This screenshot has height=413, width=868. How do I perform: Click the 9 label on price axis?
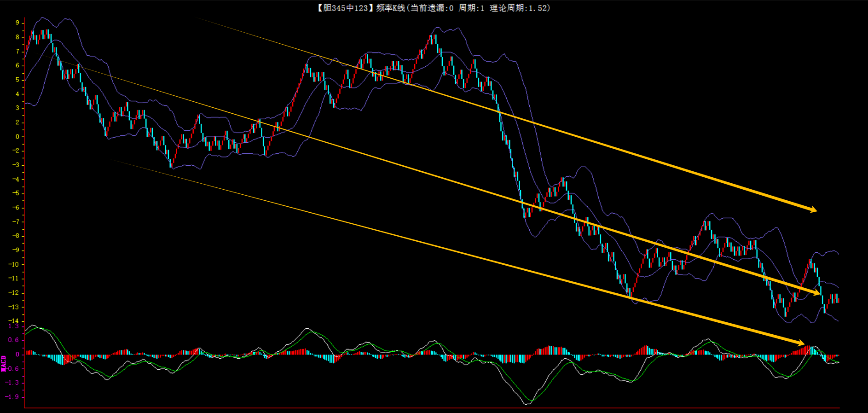coord(17,23)
